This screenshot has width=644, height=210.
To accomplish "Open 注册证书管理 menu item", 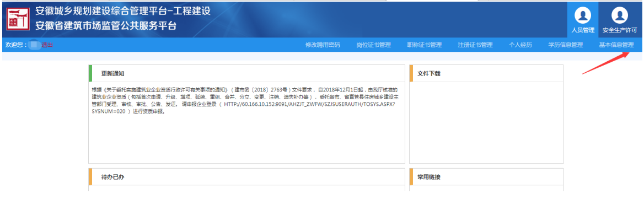I will point(475,45).
